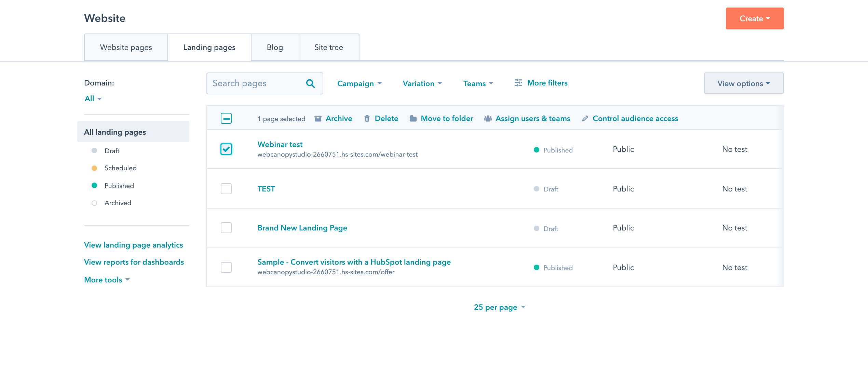Image resolution: width=868 pixels, height=385 pixels.
Task: Click the Move to folder icon
Action: tap(413, 118)
